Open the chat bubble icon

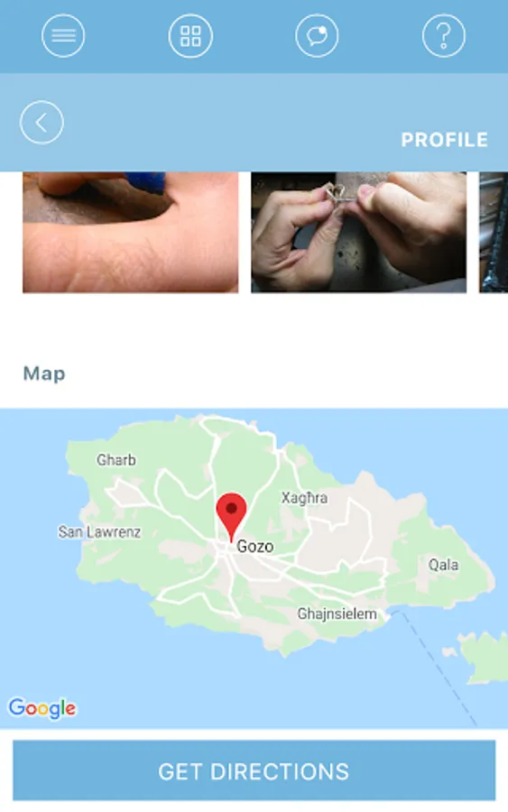click(317, 36)
